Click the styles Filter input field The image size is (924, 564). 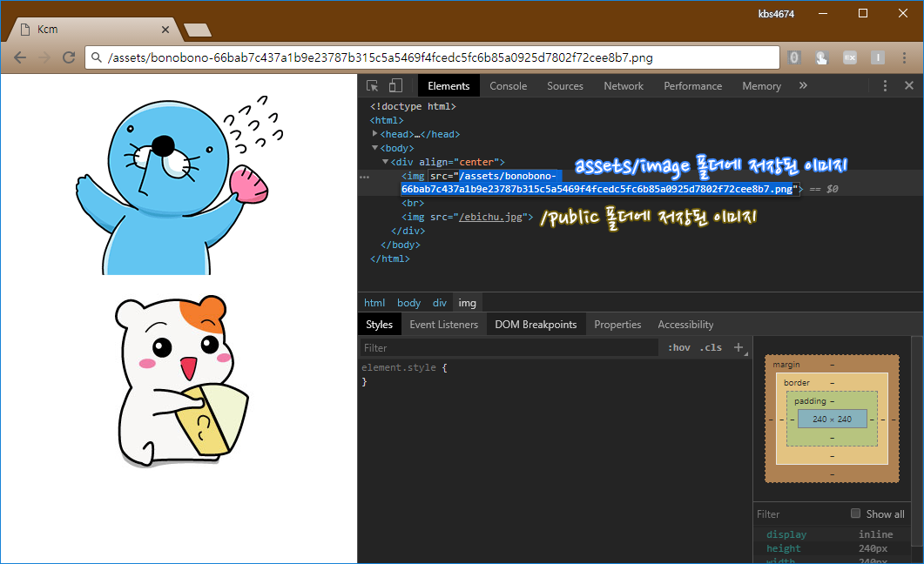[509, 347]
